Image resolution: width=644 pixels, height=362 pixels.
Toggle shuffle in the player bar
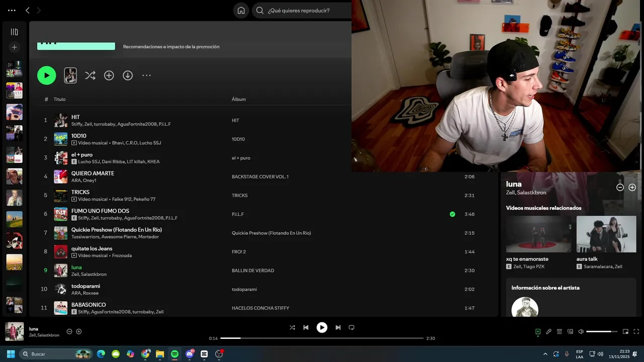click(x=292, y=327)
